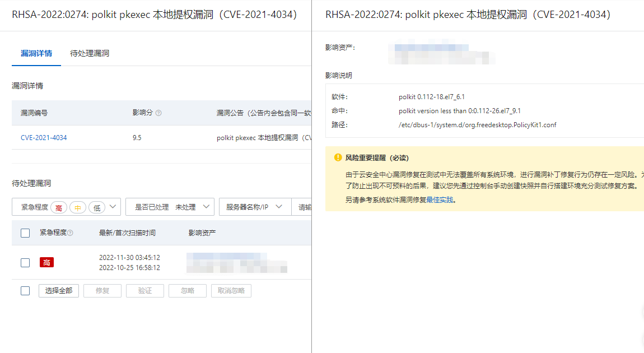Expand the 紧急程度 filter chevron

click(112, 206)
